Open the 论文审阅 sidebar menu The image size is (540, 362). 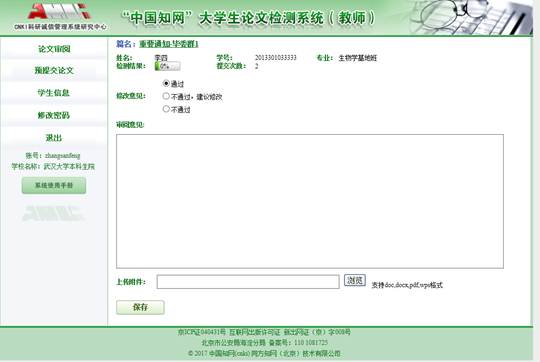[54, 49]
